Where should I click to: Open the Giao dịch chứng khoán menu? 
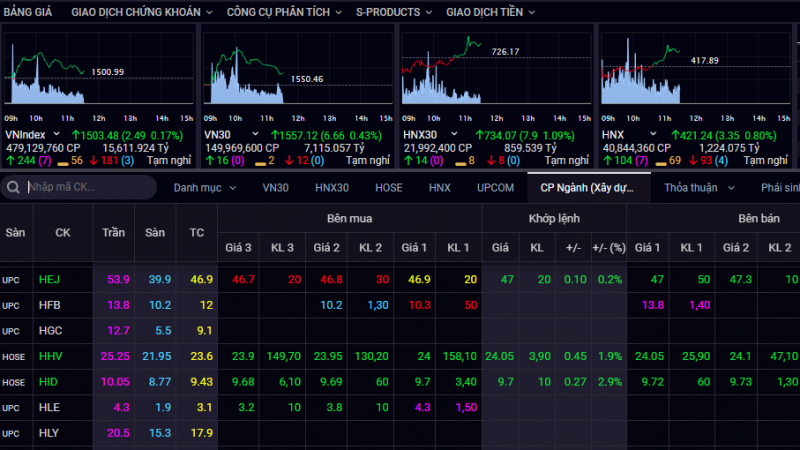142,12
